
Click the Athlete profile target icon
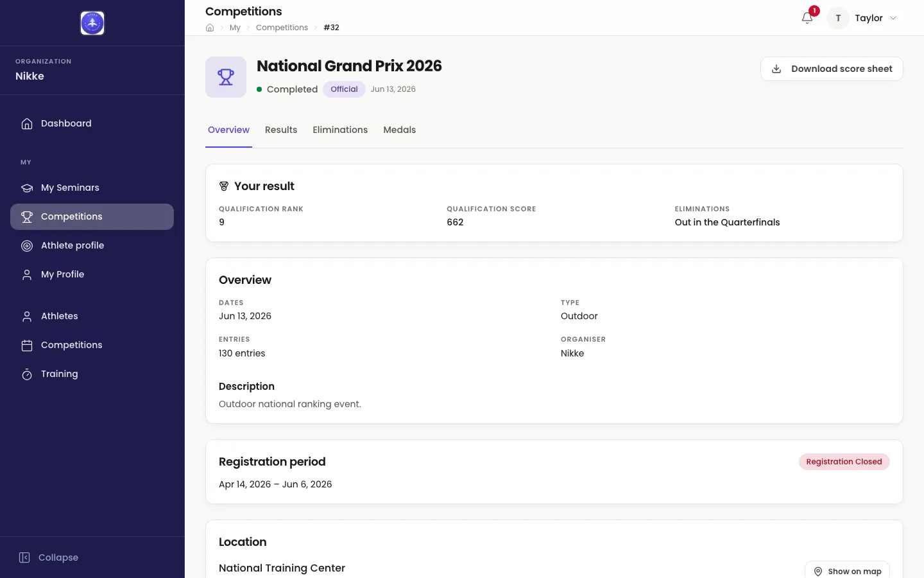27,245
